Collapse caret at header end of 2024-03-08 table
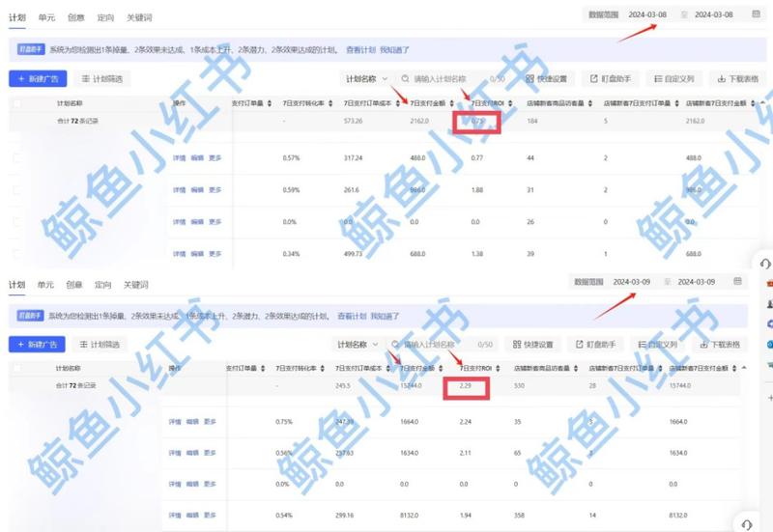This screenshot has height=532, width=773. pos(762,103)
